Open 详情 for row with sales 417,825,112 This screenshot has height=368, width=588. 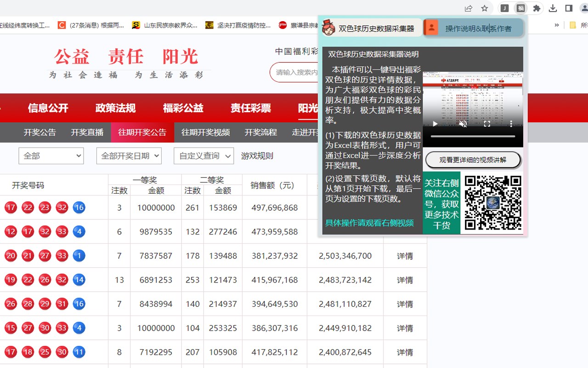click(405, 352)
